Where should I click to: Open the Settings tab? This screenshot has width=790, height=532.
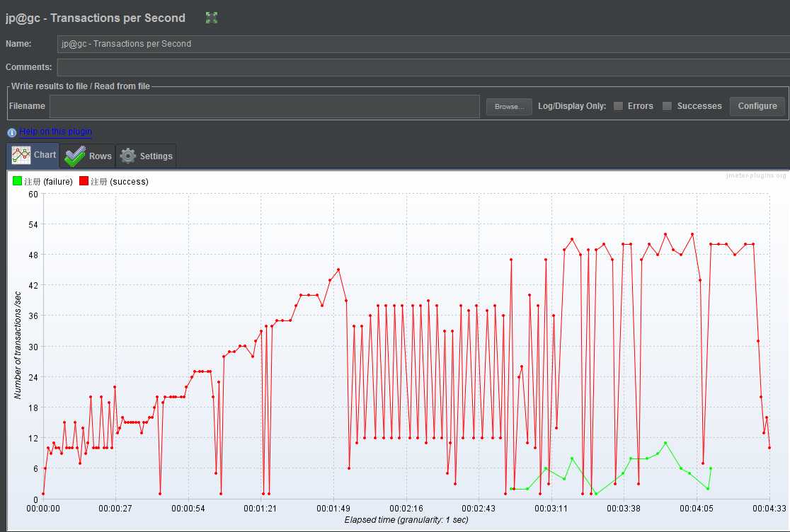pyautogui.click(x=146, y=156)
